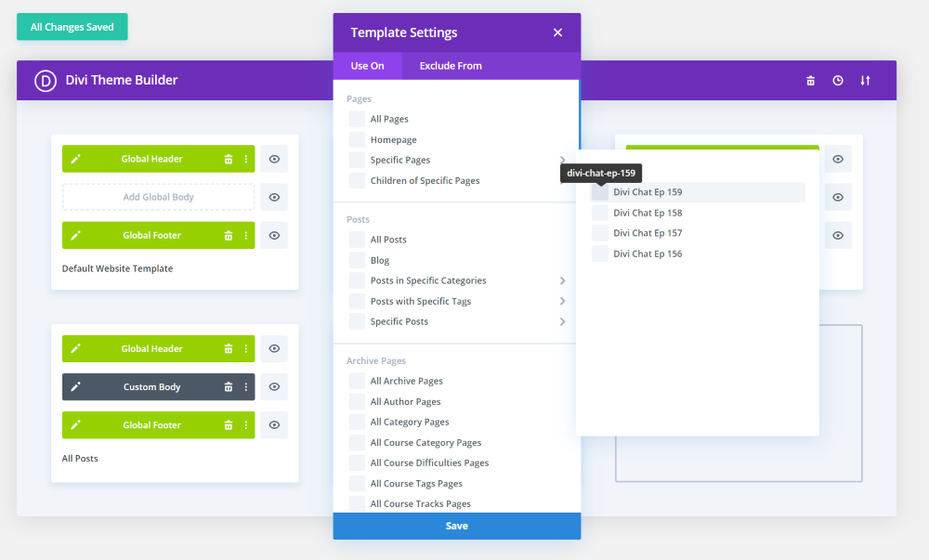Toggle visibility of All Posts Global Footer
The width and height of the screenshot is (929, 560).
point(274,425)
